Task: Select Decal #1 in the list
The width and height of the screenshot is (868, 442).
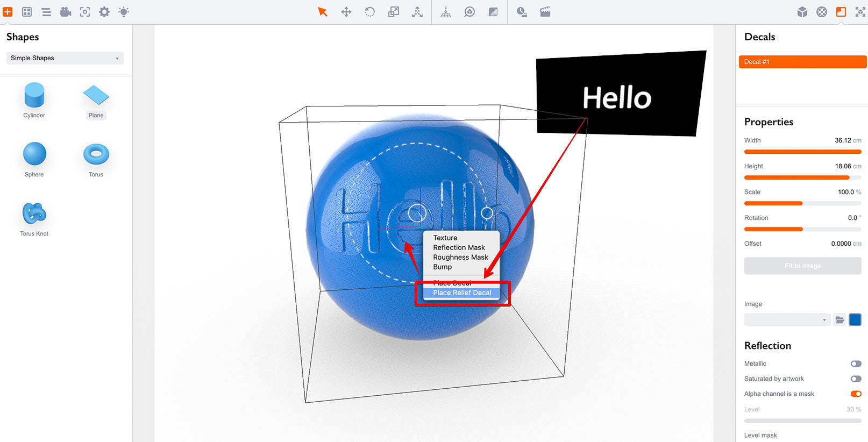Action: (802, 62)
